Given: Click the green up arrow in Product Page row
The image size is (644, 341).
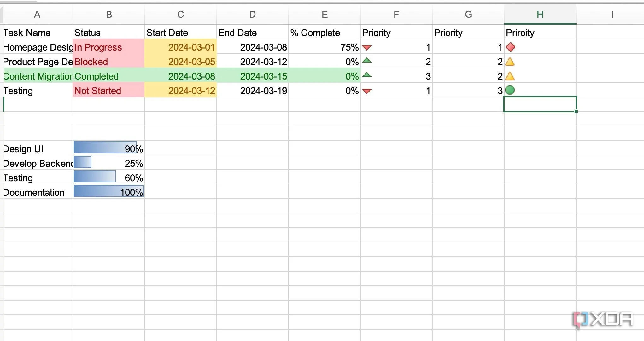Looking at the screenshot, I should [367, 61].
